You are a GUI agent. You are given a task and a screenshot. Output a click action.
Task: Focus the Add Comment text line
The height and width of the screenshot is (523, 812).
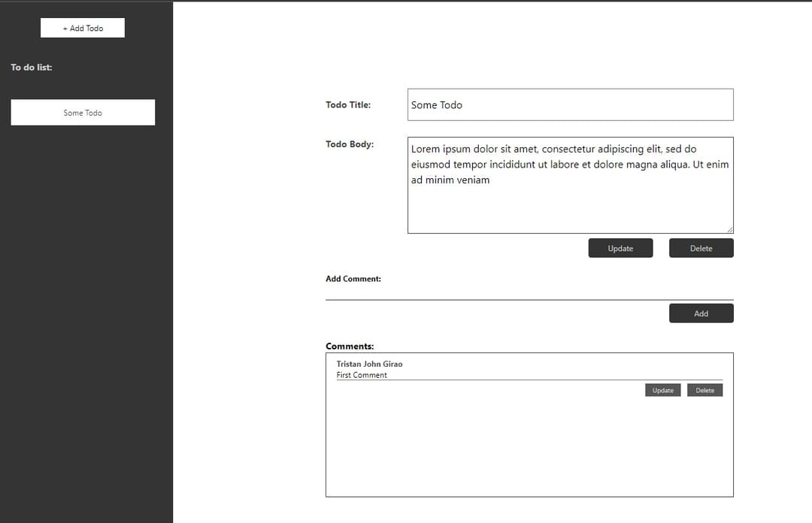(x=529, y=292)
